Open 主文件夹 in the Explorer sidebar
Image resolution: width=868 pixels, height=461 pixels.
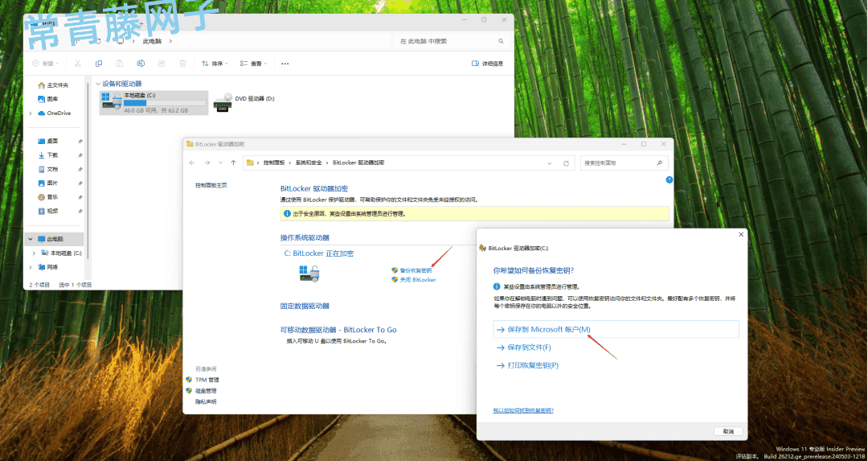point(53,85)
